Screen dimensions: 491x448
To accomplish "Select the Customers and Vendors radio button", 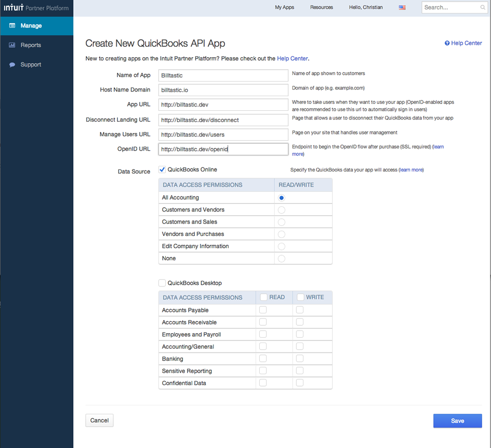I will click(282, 210).
